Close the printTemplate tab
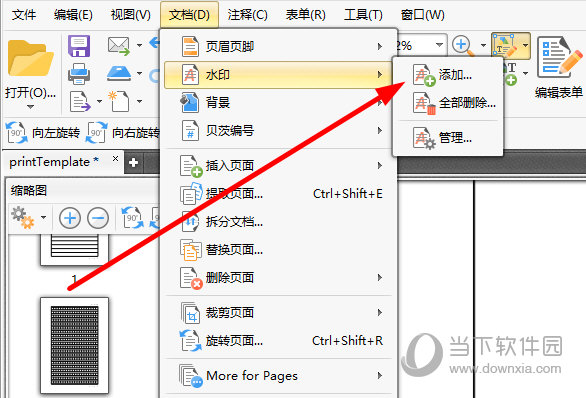Screen dimensions: 586x398 [x=115, y=158]
